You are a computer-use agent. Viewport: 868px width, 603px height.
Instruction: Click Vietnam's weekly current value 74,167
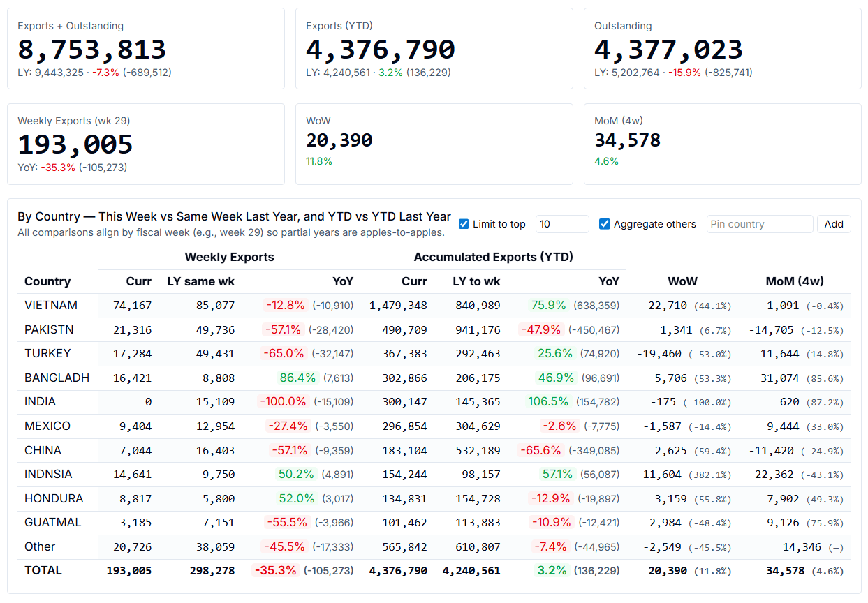(x=132, y=305)
